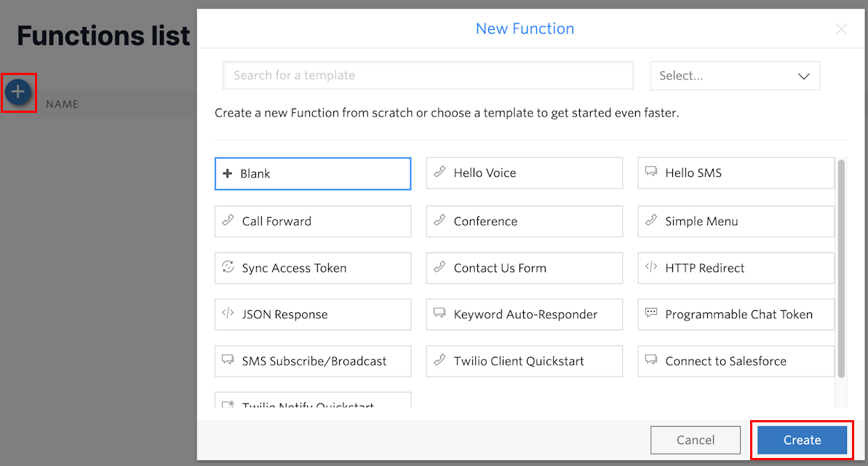The image size is (868, 466).
Task: Select the Connect to Salesforce template
Action: point(736,360)
